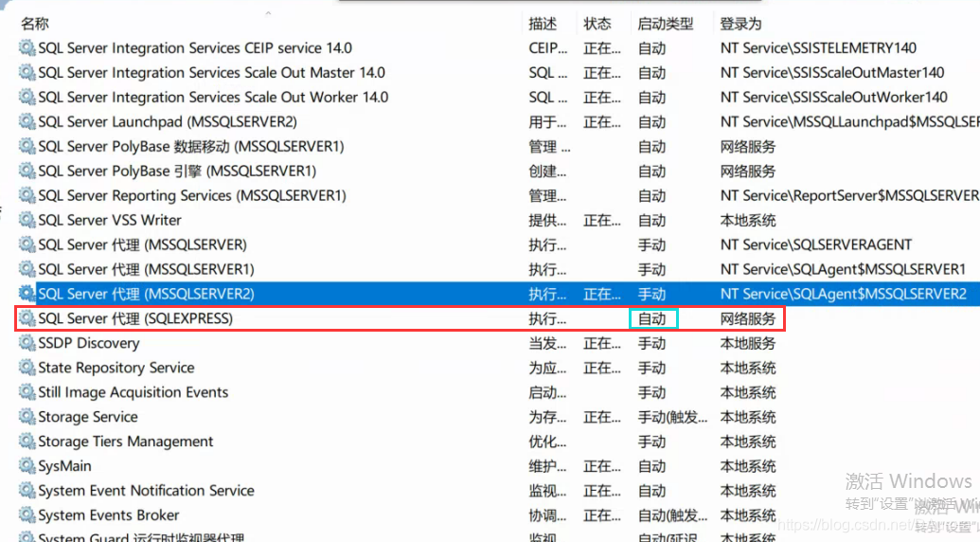Click gear icon of SQL Server 代理 (MSSQLSERVER1)
Screen dimensions: 980x542
click(x=27, y=269)
